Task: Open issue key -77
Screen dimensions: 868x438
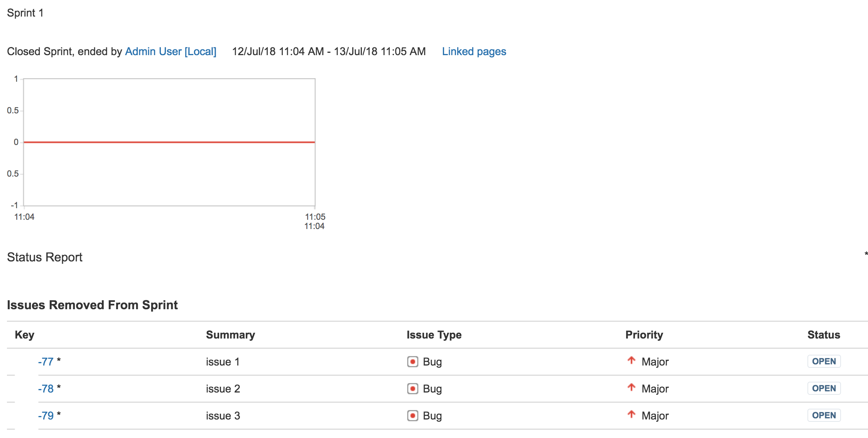Action: point(46,362)
